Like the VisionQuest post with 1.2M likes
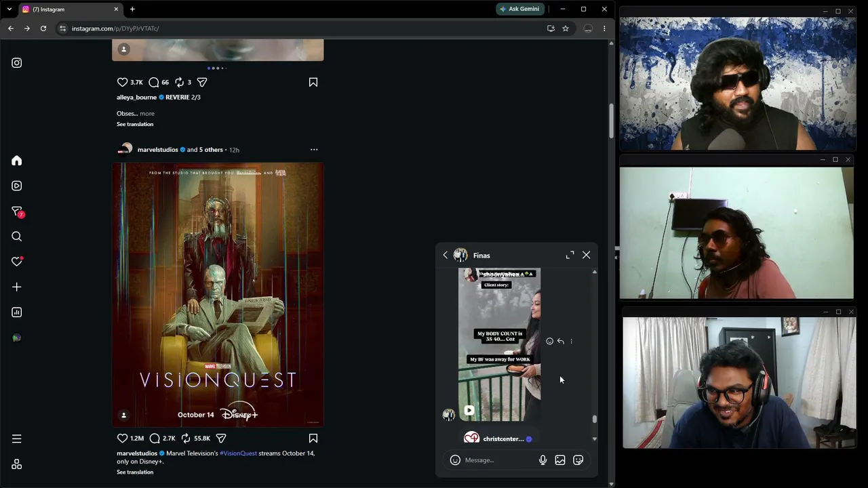The height and width of the screenshot is (488, 868). 123,439
